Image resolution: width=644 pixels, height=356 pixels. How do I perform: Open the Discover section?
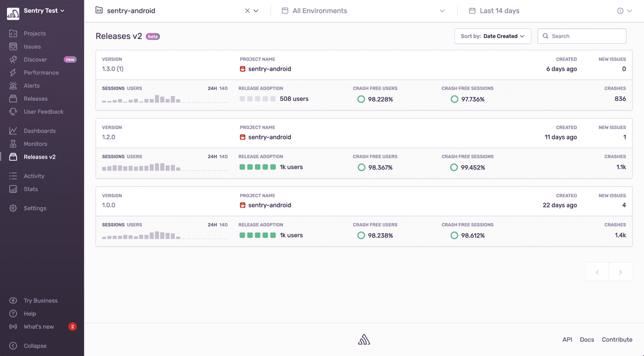35,60
